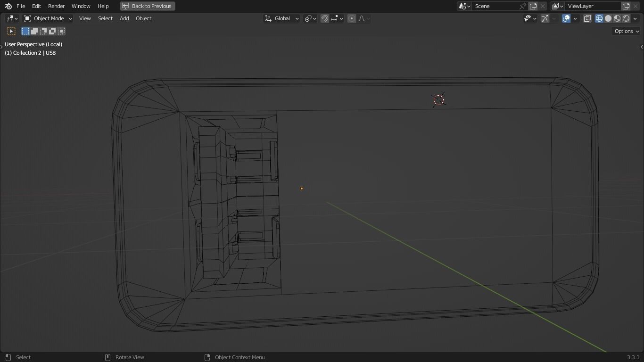Open the shading options dropdown
Image resolution: width=644 pixels, height=362 pixels.
click(636, 18)
